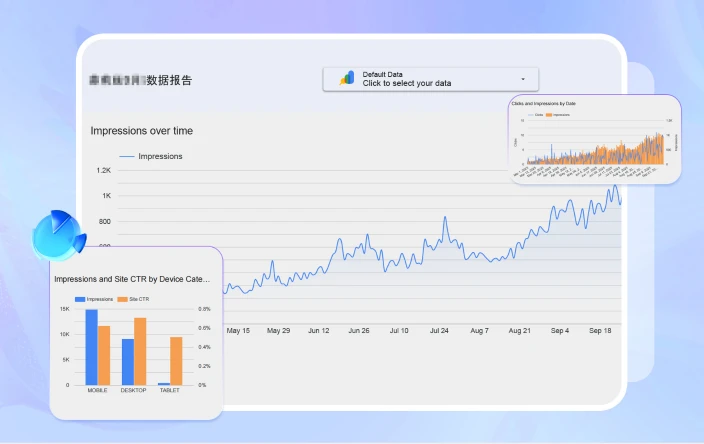Viewport: 704px width, 444px height.
Task: Select the Aug 21 date axis label
Action: click(x=519, y=330)
